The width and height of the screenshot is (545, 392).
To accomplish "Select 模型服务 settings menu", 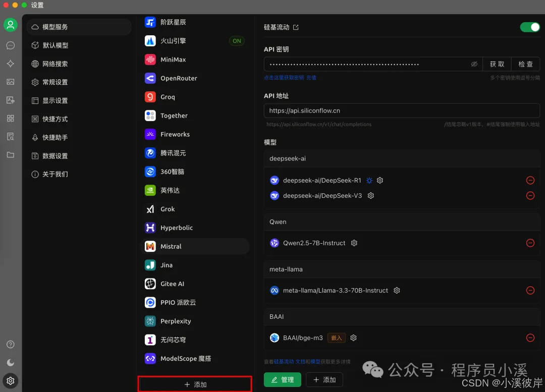I will pos(79,27).
